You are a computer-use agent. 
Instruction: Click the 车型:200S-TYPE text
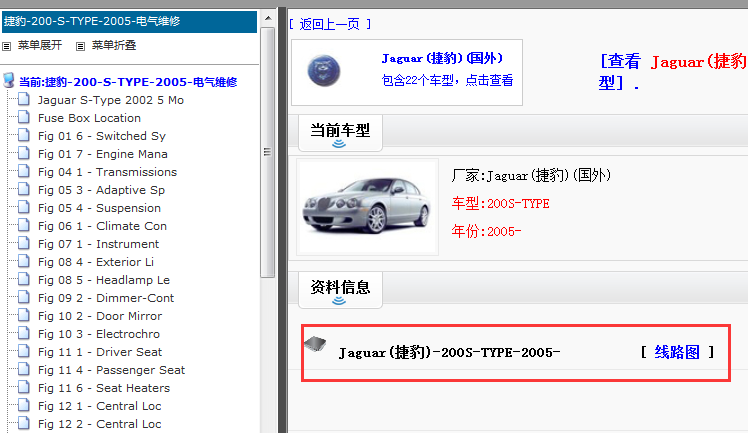pos(500,204)
